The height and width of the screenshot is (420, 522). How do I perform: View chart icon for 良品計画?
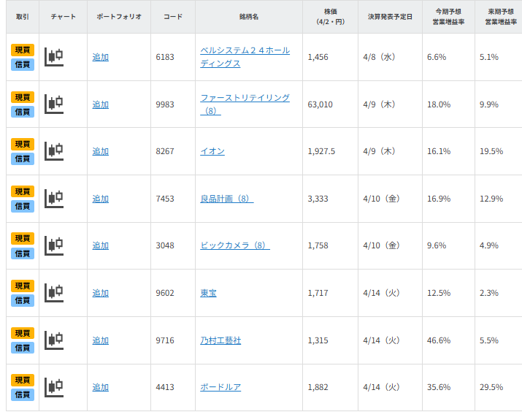pyautogui.click(x=53, y=199)
